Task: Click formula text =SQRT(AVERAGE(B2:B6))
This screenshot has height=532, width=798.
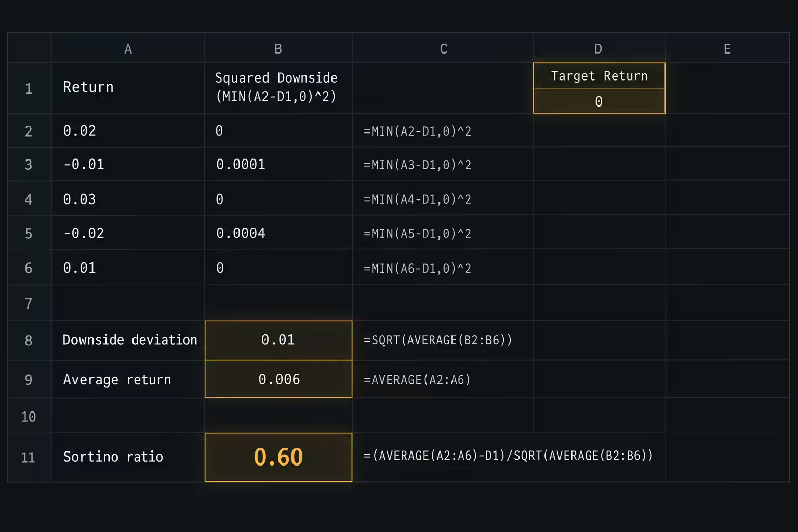Action: tap(438, 340)
